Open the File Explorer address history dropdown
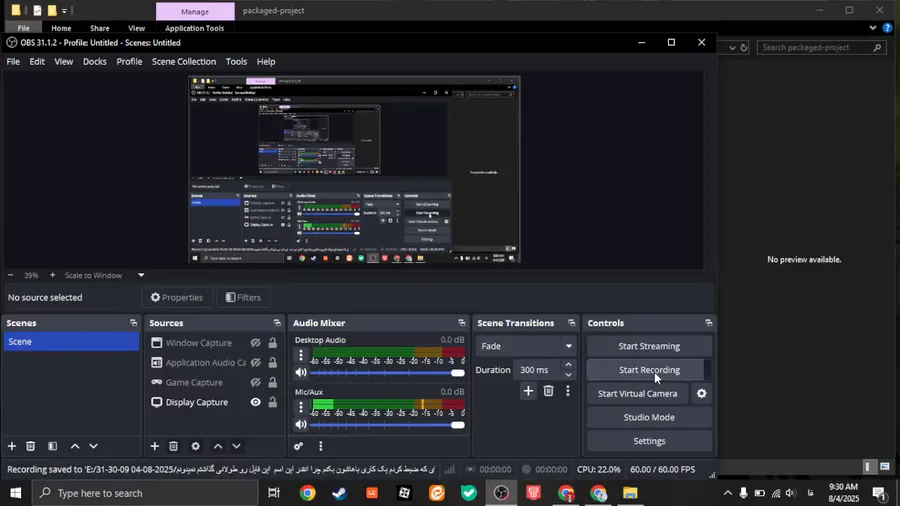Screen dimensions: 900x506 point(732,48)
